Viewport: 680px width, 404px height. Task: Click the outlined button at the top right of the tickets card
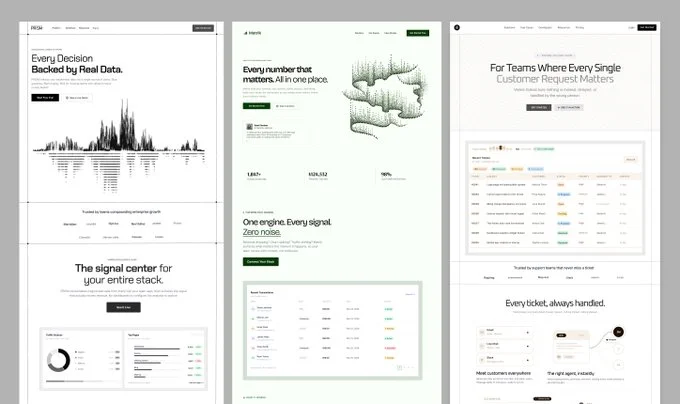point(631,160)
